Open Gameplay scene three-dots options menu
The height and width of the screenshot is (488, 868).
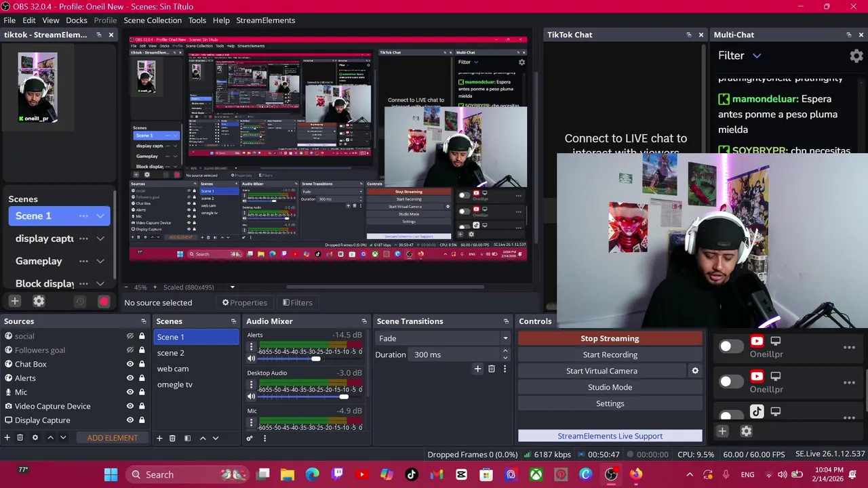[x=83, y=261]
